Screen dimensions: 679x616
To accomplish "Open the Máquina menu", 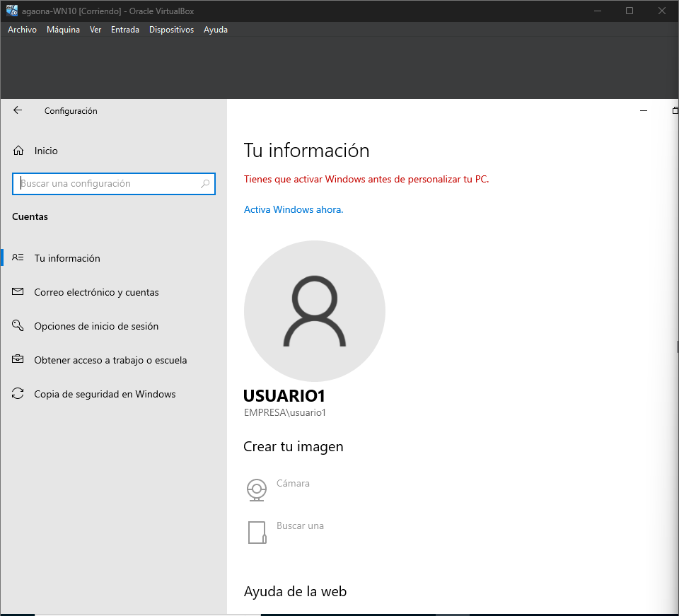I will pos(63,30).
